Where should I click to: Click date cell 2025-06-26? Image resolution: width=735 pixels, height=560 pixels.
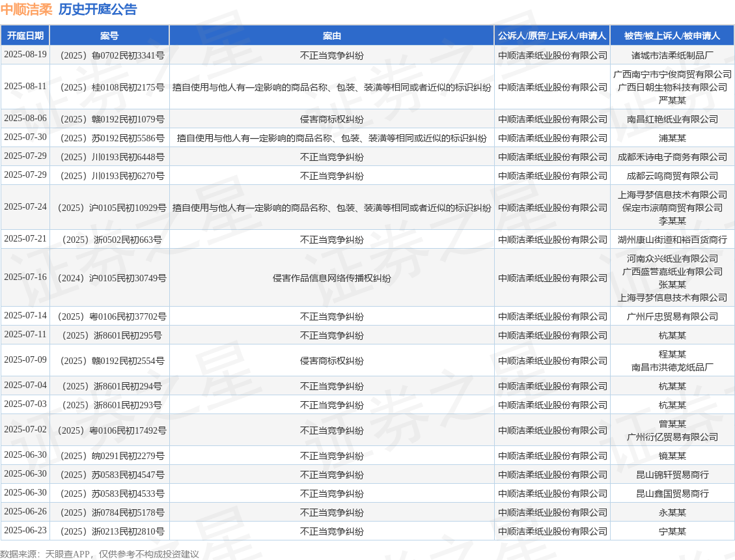[x=25, y=512]
